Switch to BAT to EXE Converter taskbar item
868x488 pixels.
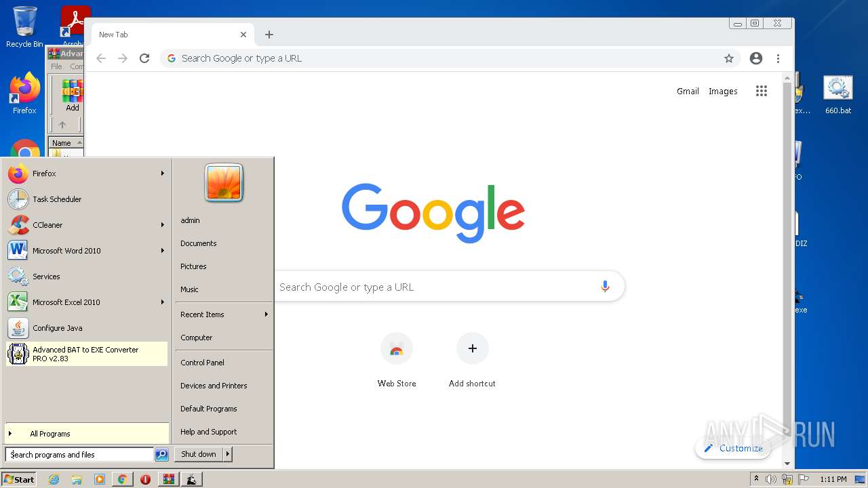191,479
